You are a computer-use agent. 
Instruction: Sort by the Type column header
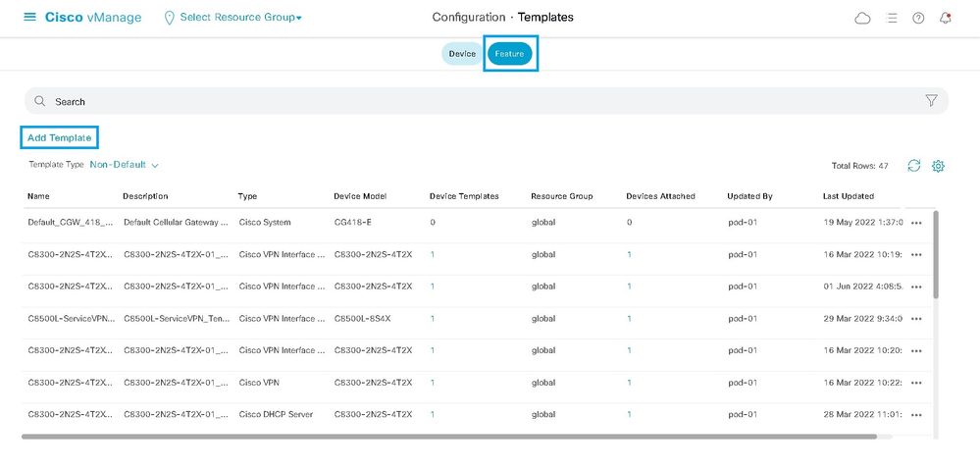(247, 196)
